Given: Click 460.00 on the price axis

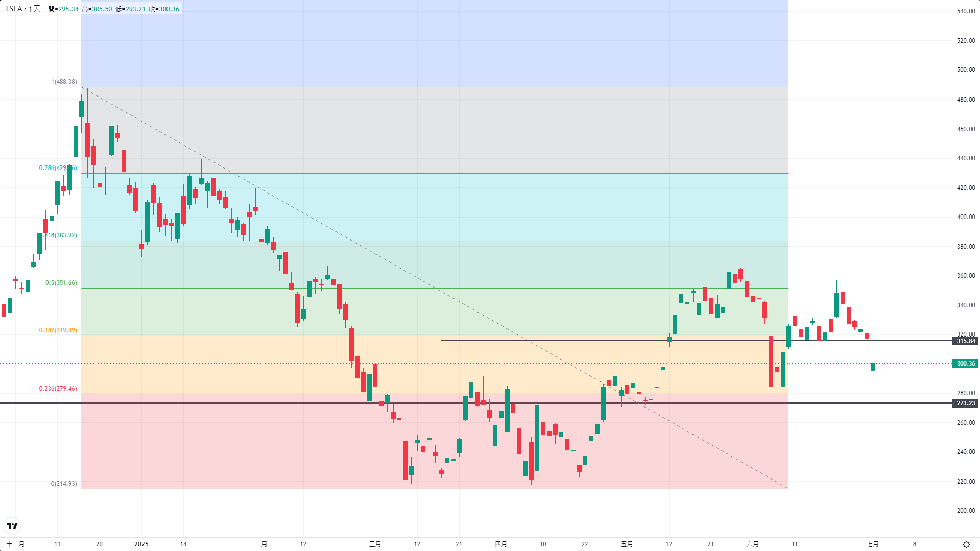Looking at the screenshot, I should 966,129.
